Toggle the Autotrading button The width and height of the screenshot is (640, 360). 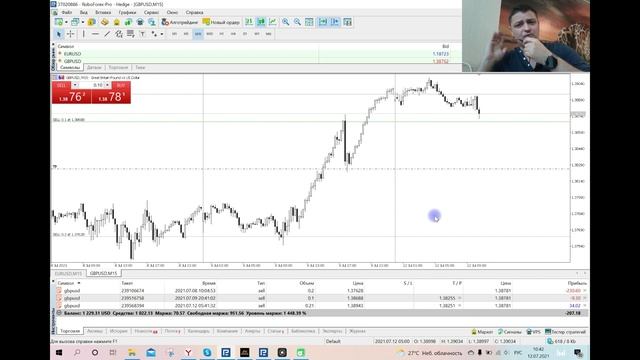pos(180,22)
